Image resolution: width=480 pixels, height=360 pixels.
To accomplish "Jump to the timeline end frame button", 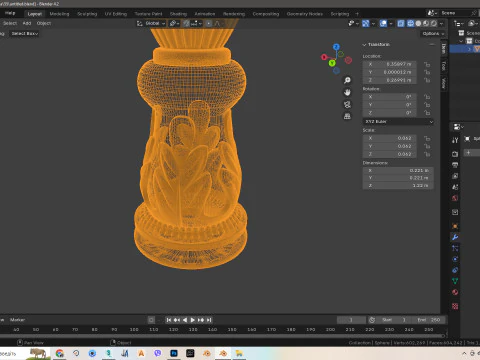I will [x=209, y=320].
